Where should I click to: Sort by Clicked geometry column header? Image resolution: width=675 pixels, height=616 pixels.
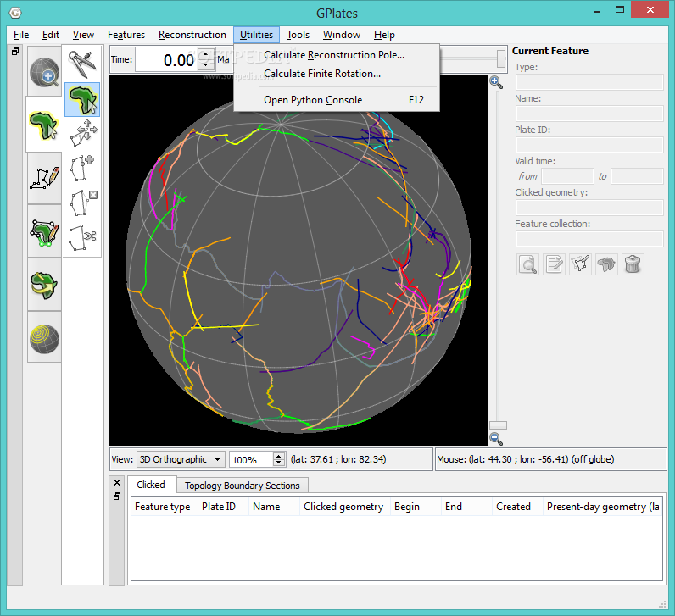pyautogui.click(x=345, y=507)
